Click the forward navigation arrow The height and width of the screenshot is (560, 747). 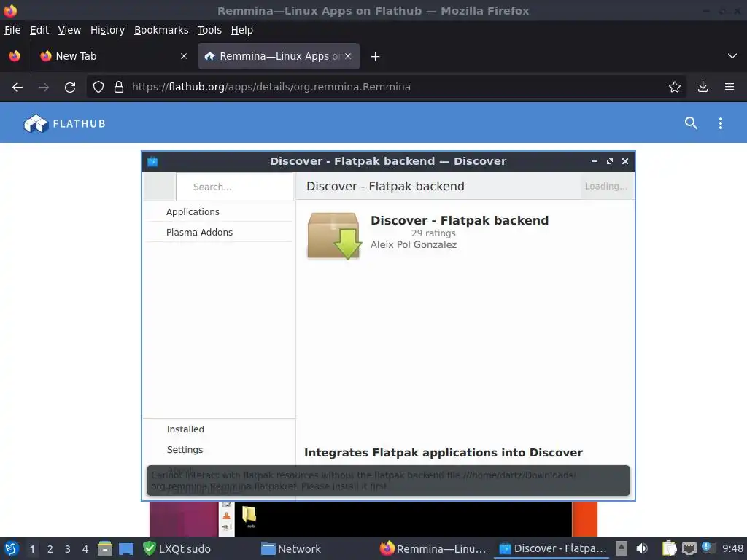tap(43, 87)
